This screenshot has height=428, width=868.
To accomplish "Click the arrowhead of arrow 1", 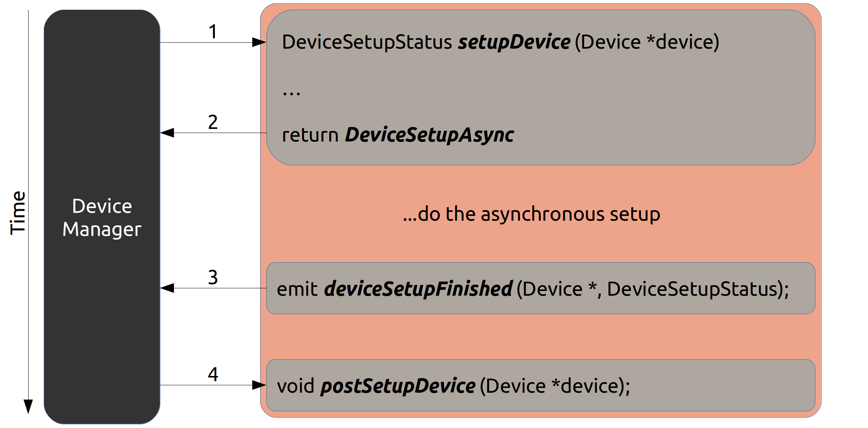I will click(259, 42).
